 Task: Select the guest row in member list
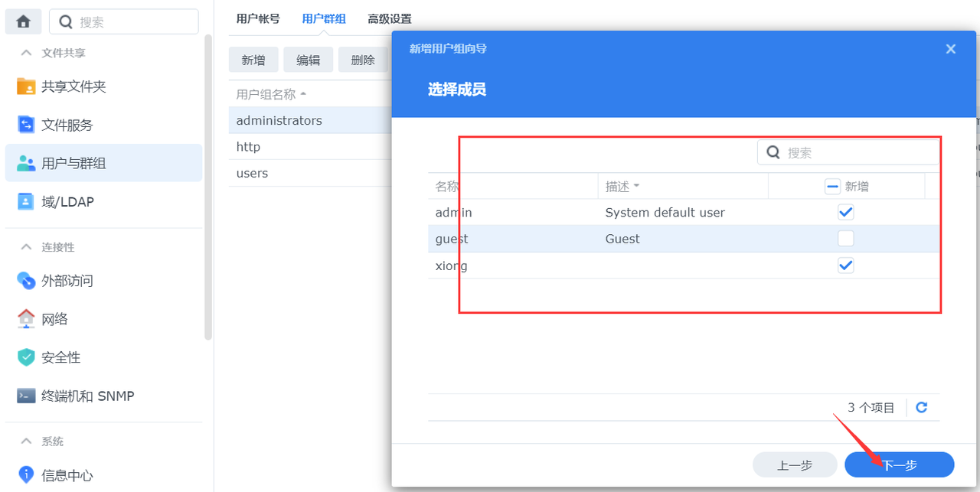(x=683, y=239)
